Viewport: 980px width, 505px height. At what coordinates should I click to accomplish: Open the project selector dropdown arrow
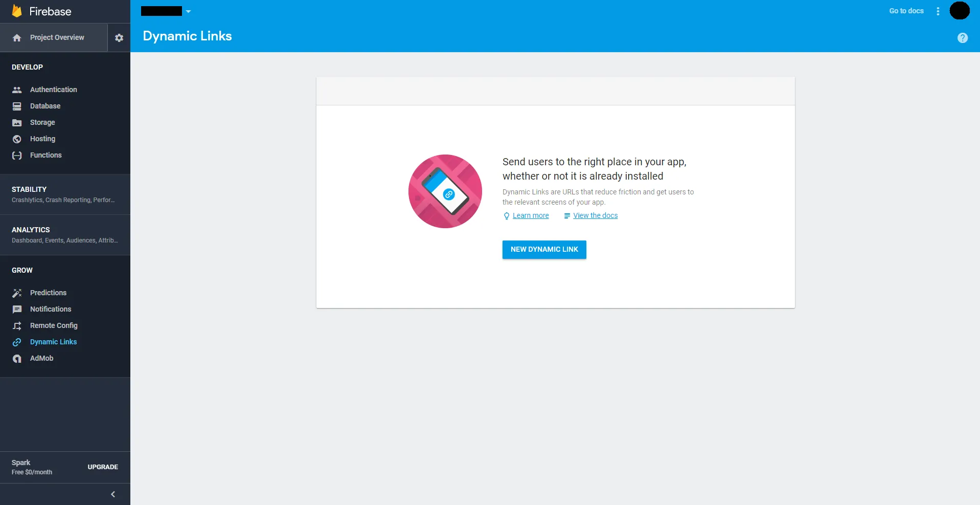click(x=188, y=11)
